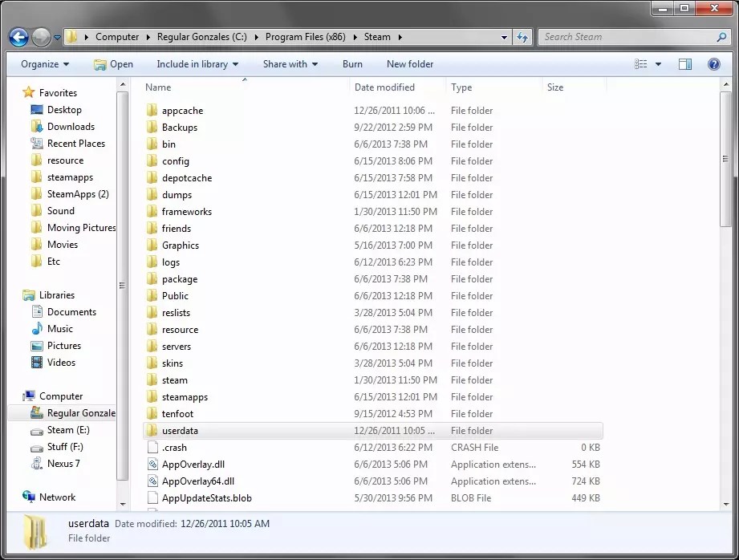Create a folder with the New folder button
The width and height of the screenshot is (739, 560).
[x=412, y=64]
